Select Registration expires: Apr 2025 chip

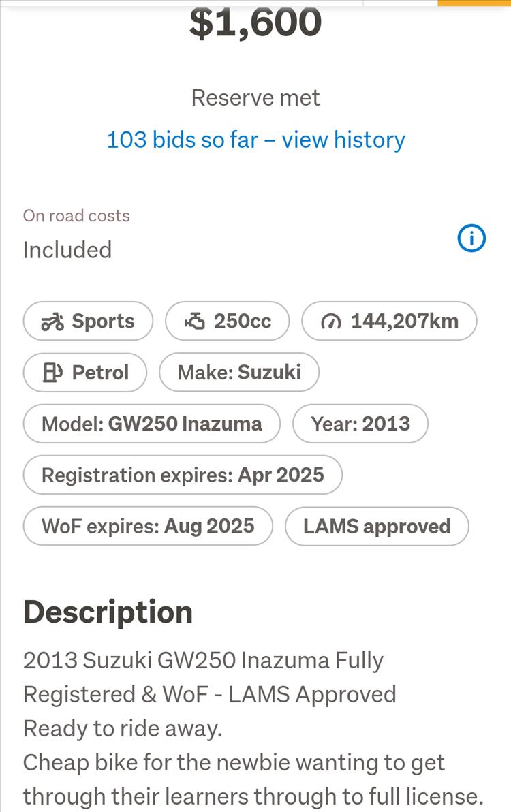click(183, 475)
